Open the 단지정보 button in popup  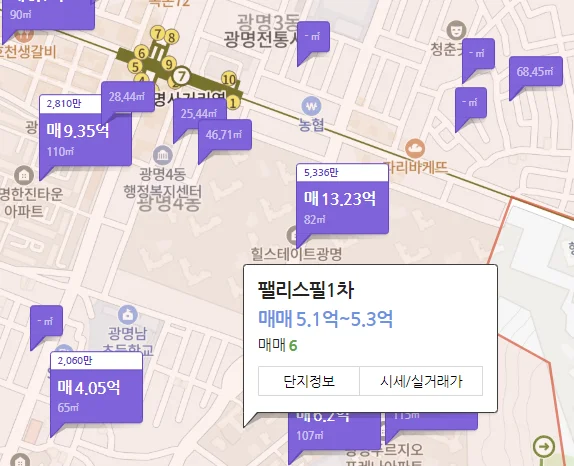(x=309, y=381)
